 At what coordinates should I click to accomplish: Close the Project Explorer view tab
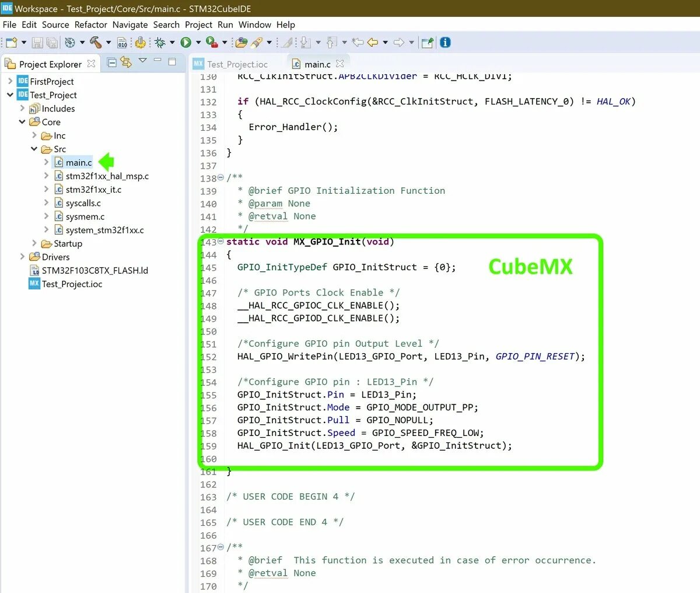pos(91,64)
